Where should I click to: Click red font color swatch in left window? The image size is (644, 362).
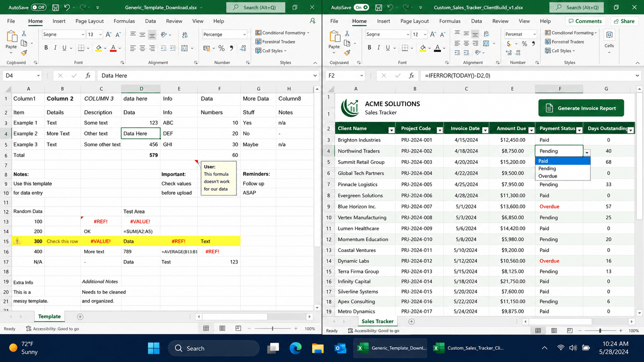coord(113,48)
